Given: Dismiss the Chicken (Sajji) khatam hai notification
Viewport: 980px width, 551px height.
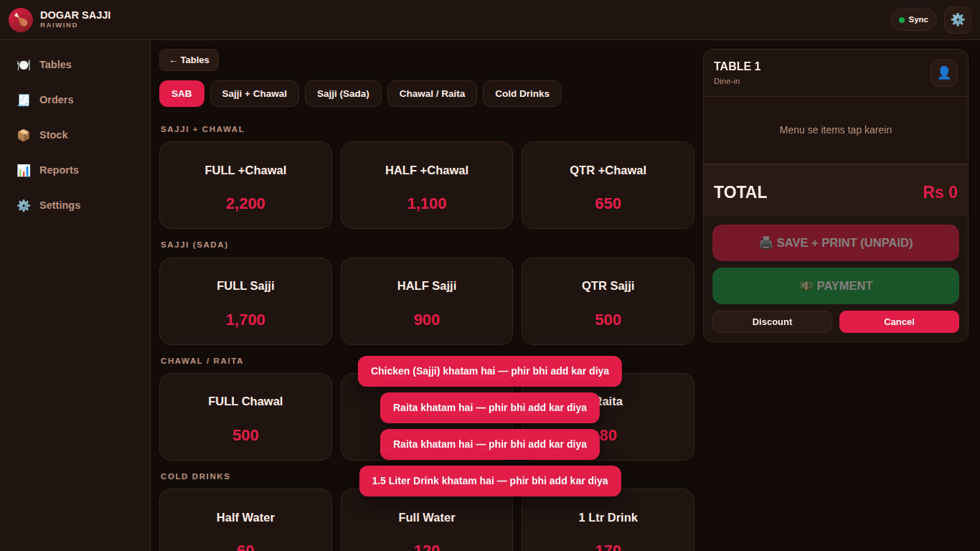Looking at the screenshot, I should point(490,371).
